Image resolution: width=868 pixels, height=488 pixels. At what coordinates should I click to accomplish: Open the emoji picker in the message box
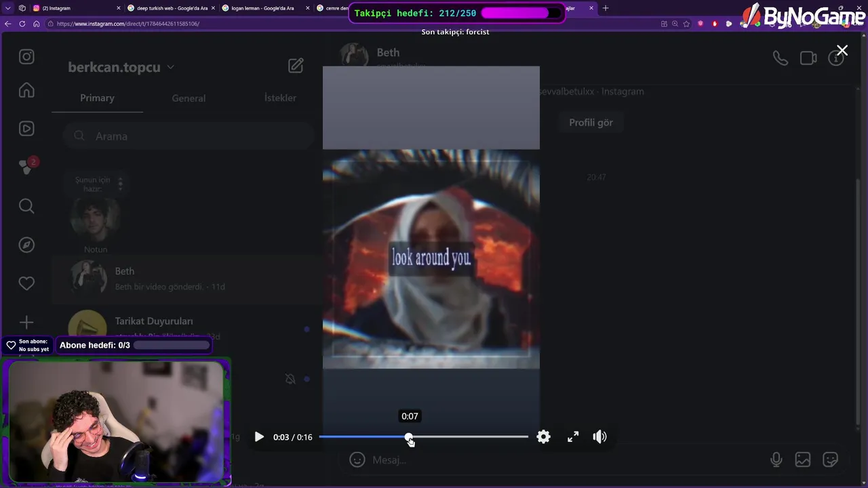pyautogui.click(x=357, y=460)
